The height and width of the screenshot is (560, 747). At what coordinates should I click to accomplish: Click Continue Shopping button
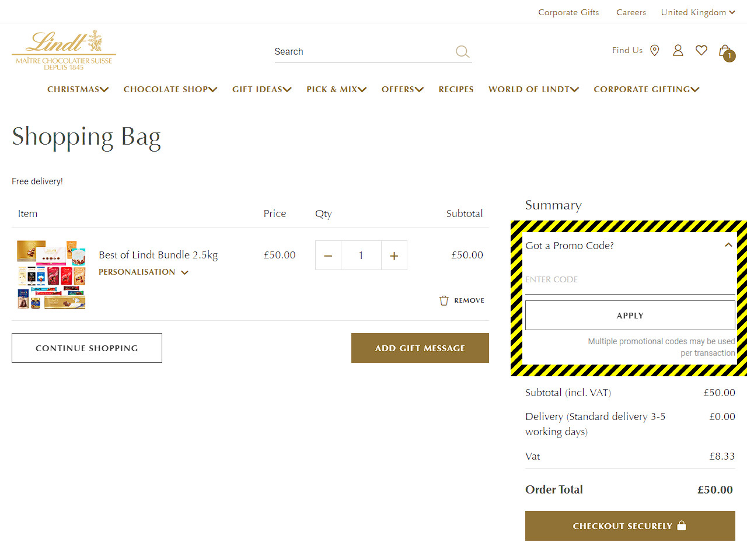[87, 348]
